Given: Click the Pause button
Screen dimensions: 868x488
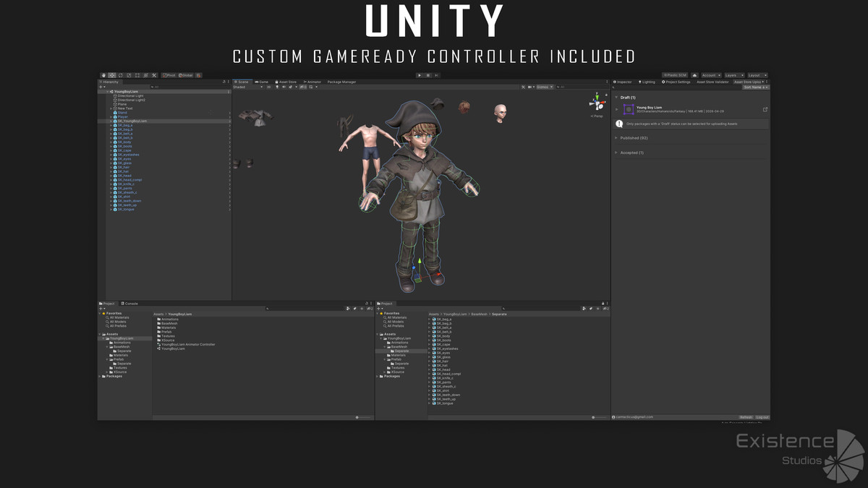Looking at the screenshot, I should pyautogui.click(x=428, y=75).
